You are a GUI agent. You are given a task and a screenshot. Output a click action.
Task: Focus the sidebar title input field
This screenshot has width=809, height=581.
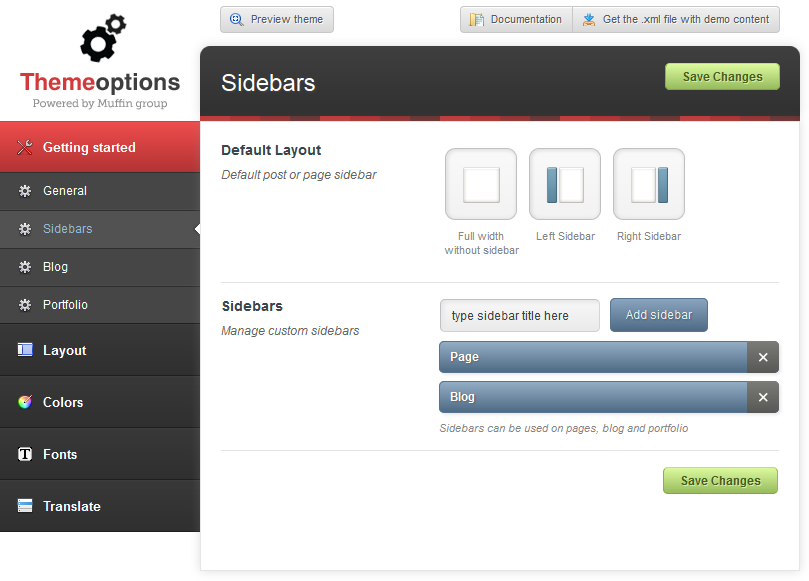(x=520, y=316)
